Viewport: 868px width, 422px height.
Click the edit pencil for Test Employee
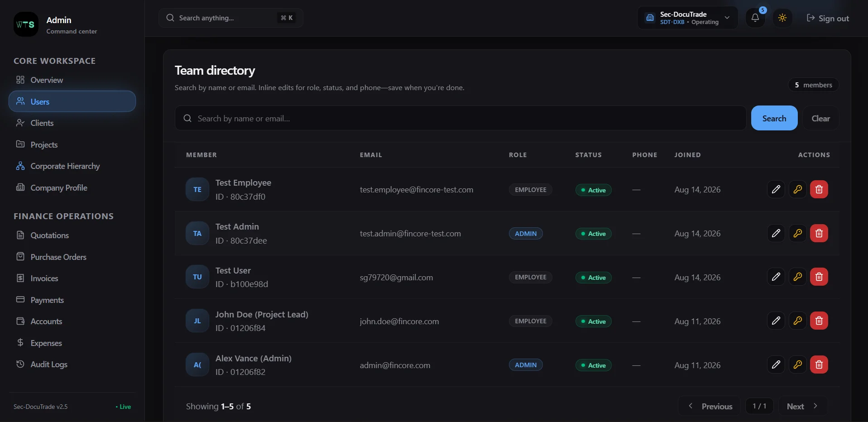pos(776,189)
